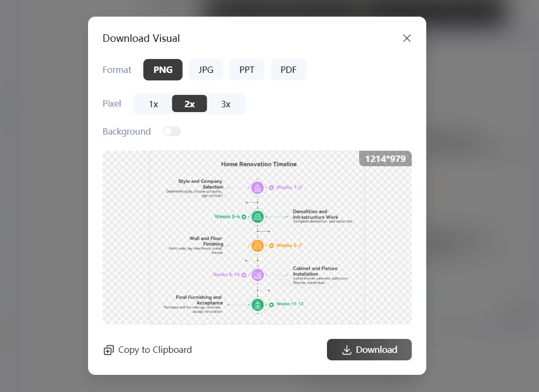Click the 1214*979 dimension badge
The height and width of the screenshot is (392, 539).
coord(385,159)
